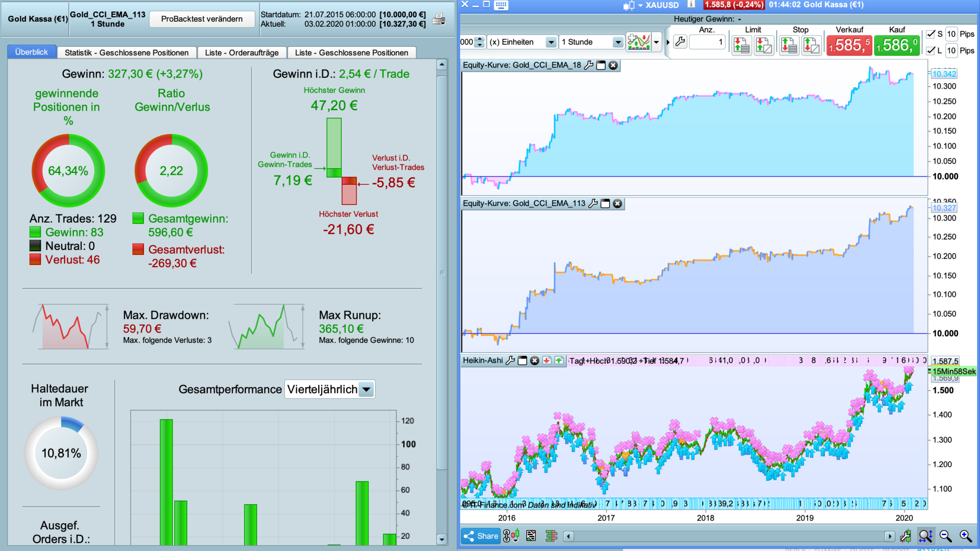Toggle the S pips checkbox
Image resolution: width=980 pixels, height=551 pixels.
click(x=931, y=34)
